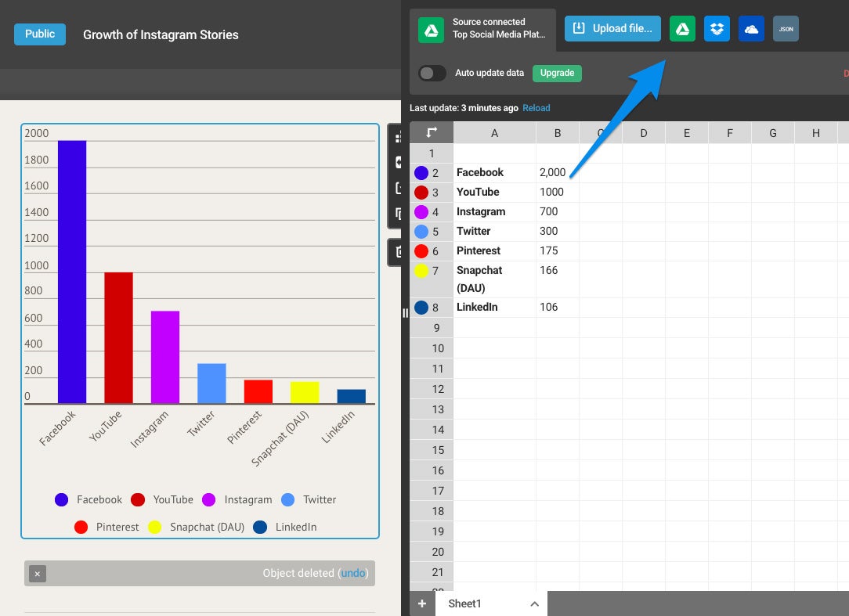This screenshot has height=616, width=849.
Task: Select column D header
Action: (643, 132)
